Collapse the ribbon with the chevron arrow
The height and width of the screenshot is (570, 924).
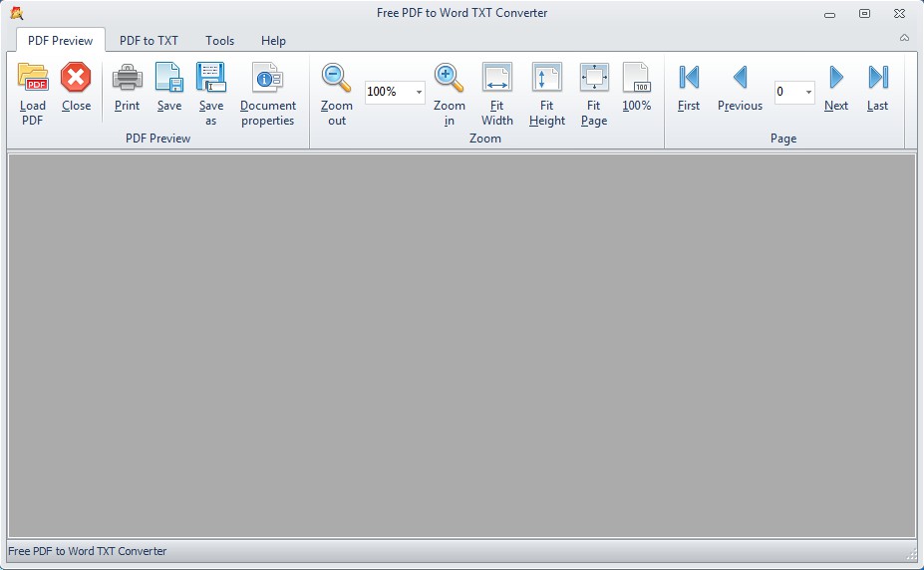(904, 38)
